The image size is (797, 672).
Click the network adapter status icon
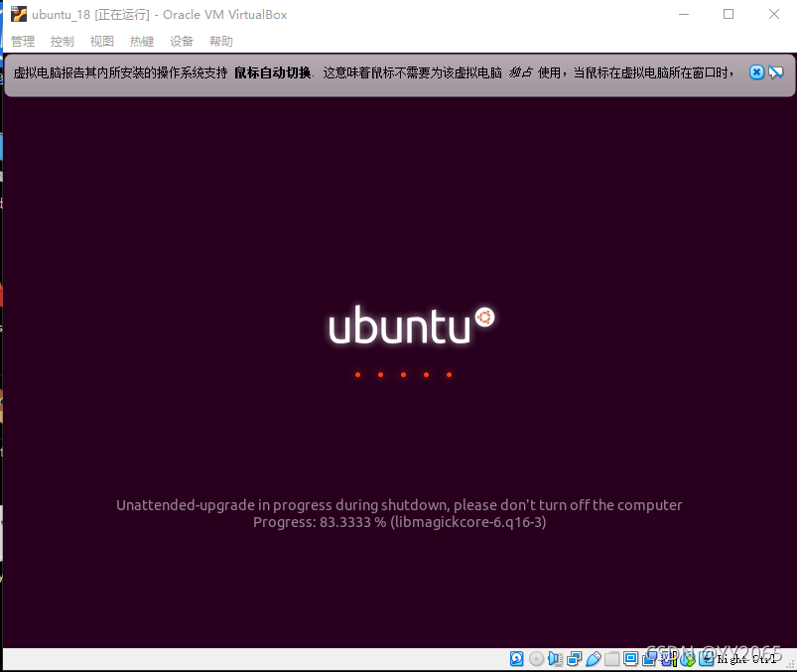[574, 659]
